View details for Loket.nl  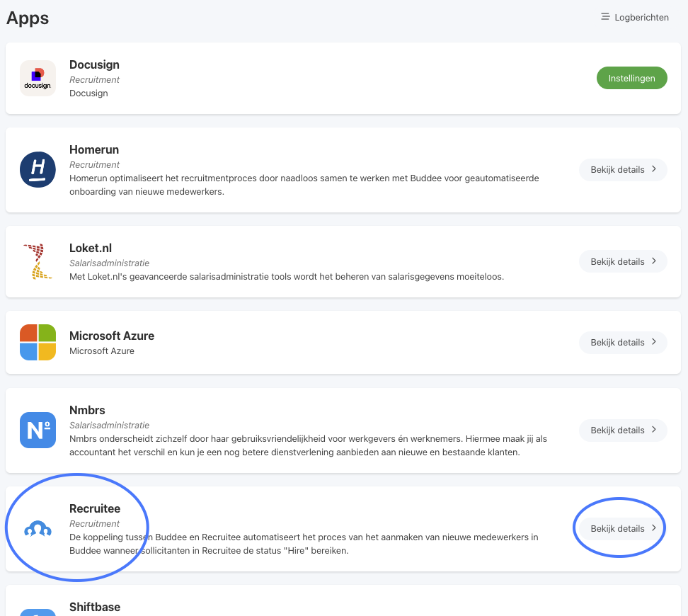(623, 261)
